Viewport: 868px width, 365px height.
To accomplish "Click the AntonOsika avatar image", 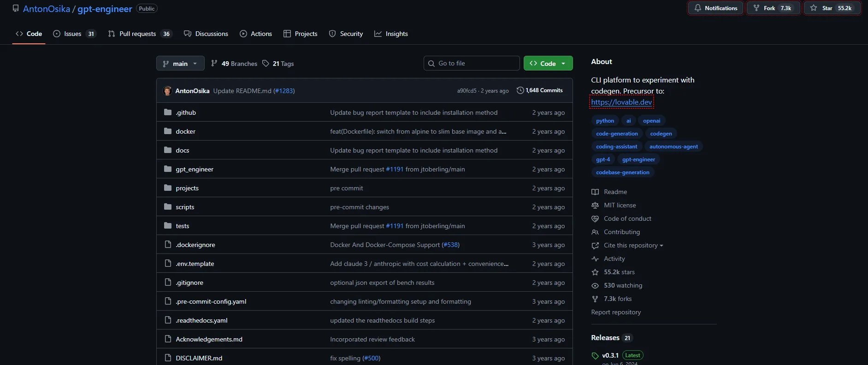I will pyautogui.click(x=167, y=91).
